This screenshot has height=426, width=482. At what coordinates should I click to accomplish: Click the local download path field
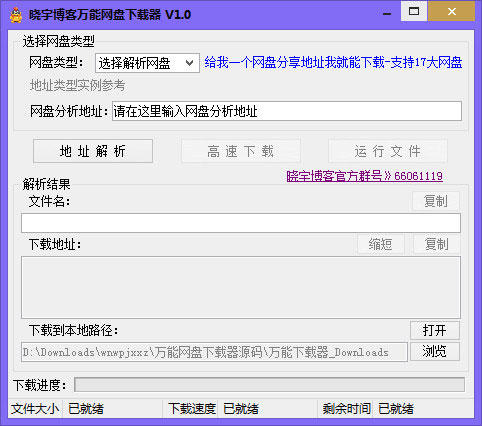pos(214,352)
